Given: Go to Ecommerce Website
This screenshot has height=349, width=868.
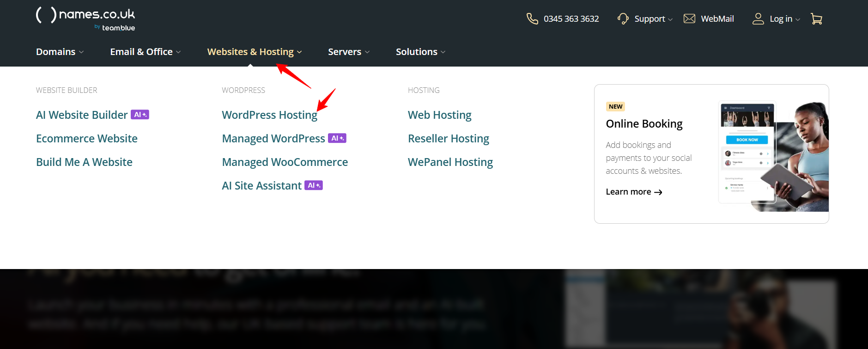Looking at the screenshot, I should click(87, 138).
